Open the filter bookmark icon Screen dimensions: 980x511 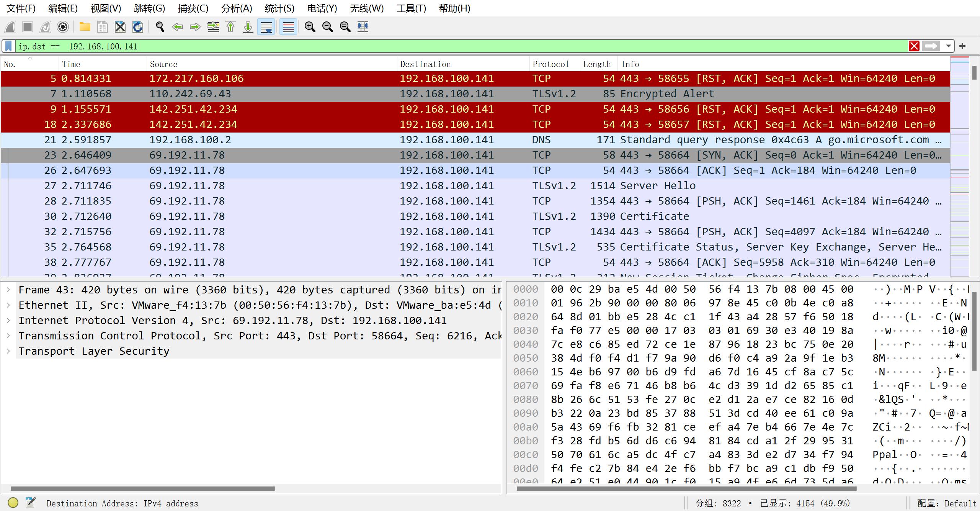8,46
